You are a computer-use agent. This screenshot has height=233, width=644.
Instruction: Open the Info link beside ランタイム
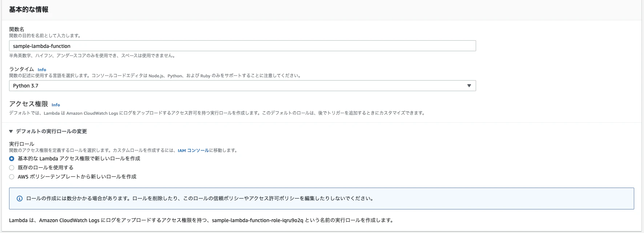[42, 70]
